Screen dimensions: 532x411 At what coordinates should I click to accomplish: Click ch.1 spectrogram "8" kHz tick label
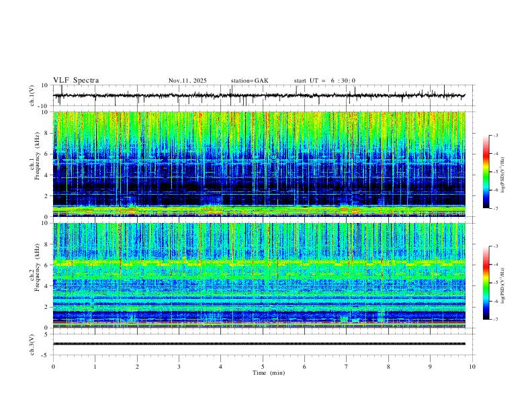click(x=46, y=133)
